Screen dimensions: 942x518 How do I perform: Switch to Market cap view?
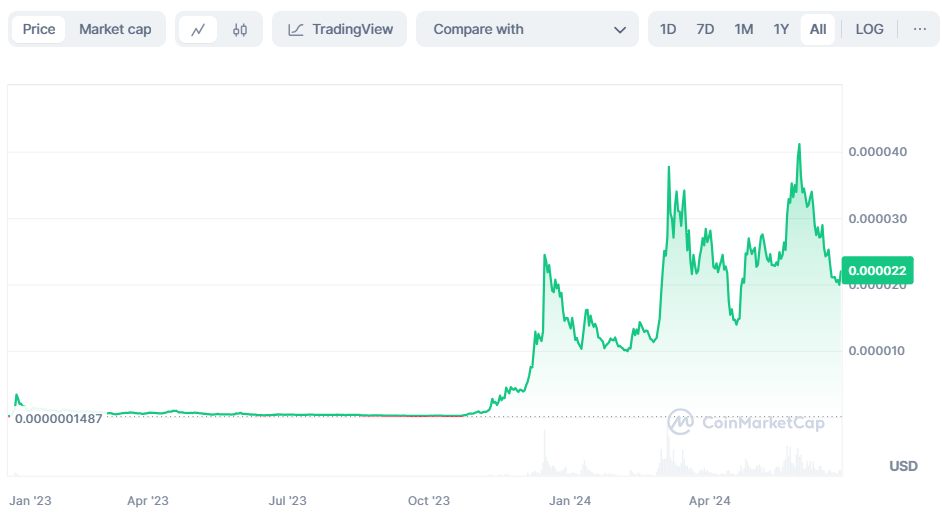(x=115, y=29)
